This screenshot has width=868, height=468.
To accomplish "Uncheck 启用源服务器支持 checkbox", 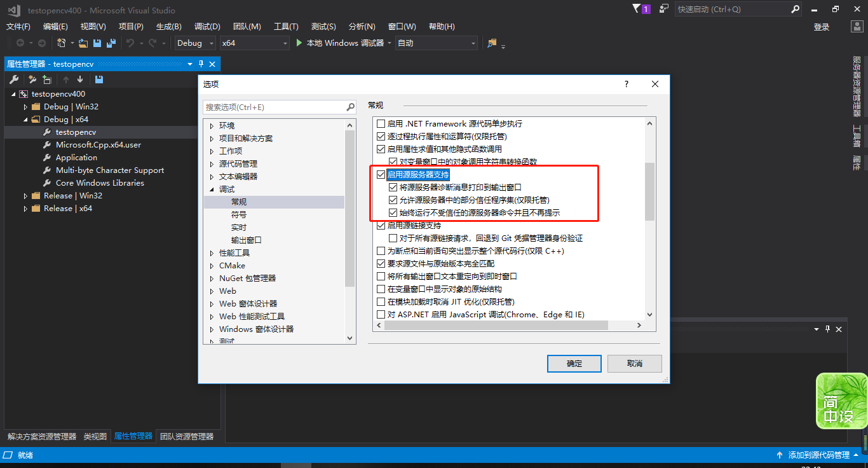I will click(x=381, y=175).
